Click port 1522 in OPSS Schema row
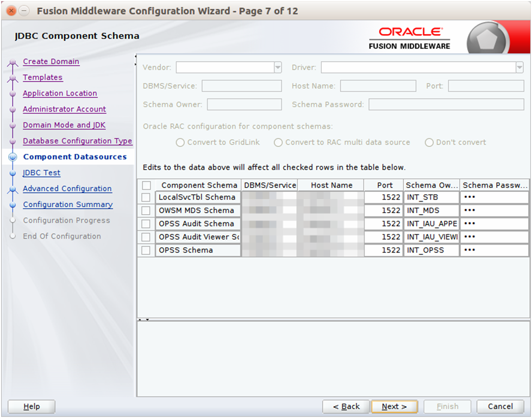Screen dimensions: 532x418 point(384,251)
